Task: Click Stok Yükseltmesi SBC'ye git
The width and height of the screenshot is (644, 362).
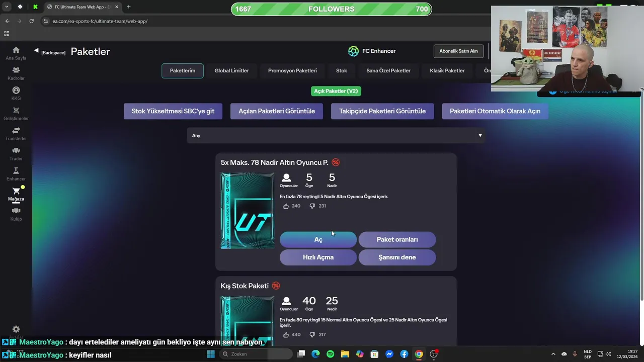Action: click(x=173, y=111)
